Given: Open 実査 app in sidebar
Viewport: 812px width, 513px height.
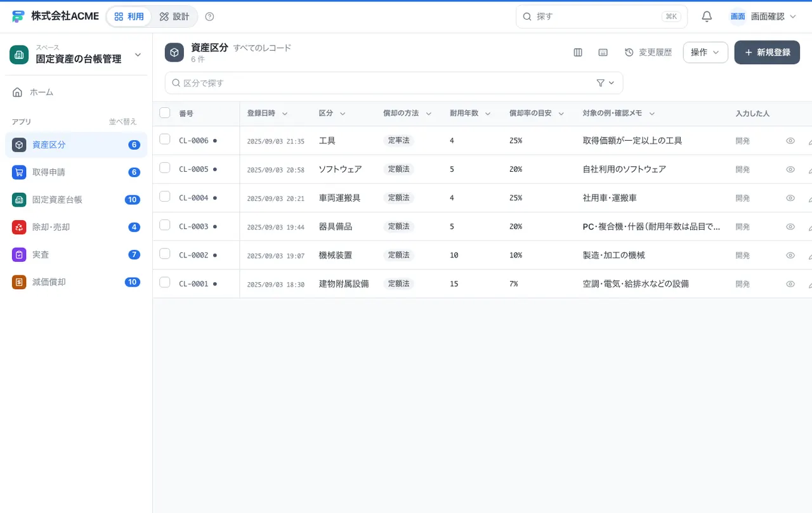Looking at the screenshot, I should [x=76, y=254].
